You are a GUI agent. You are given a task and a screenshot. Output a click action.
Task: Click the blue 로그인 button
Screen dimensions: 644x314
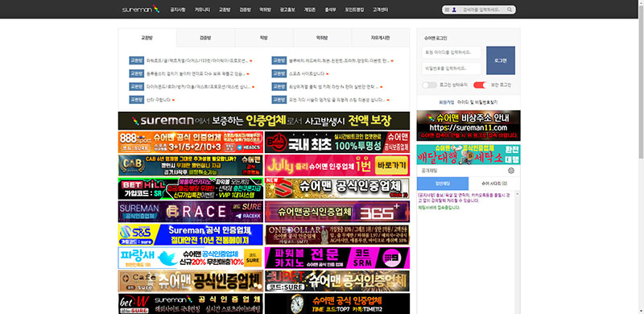click(500, 60)
